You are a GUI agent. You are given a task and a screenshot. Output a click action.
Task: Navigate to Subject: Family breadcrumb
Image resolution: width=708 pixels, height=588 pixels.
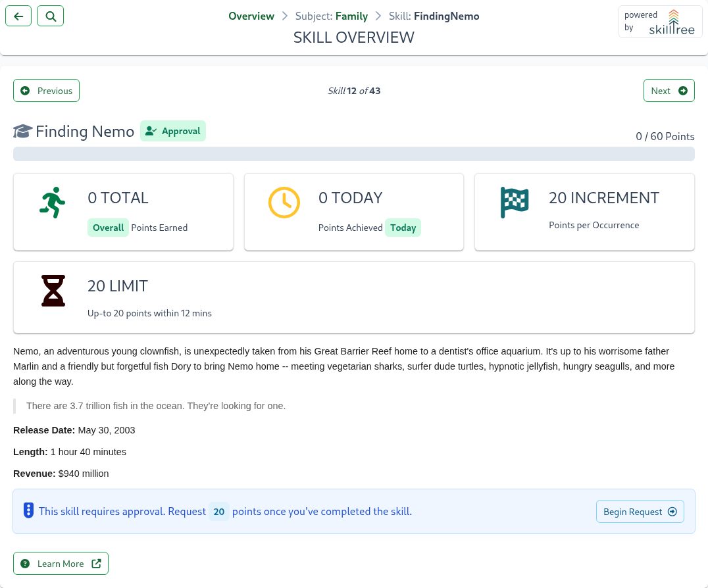pos(332,16)
